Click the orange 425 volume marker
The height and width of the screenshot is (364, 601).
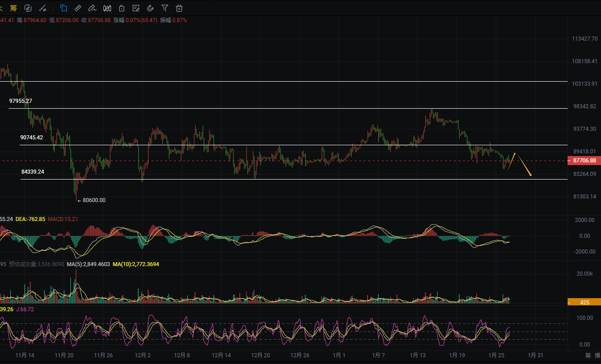(x=584, y=302)
